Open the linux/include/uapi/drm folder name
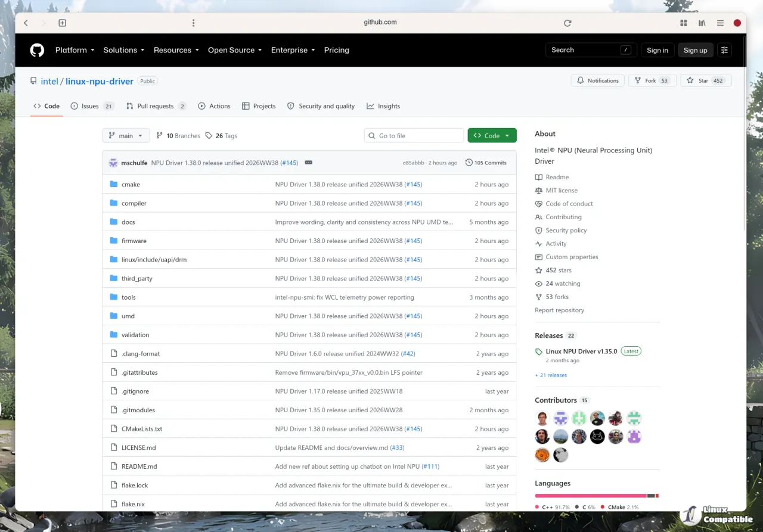Image resolution: width=763 pixels, height=532 pixels. click(x=154, y=260)
